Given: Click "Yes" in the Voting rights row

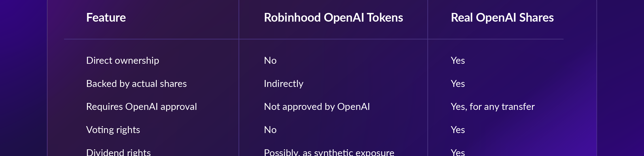Looking at the screenshot, I should tap(458, 130).
